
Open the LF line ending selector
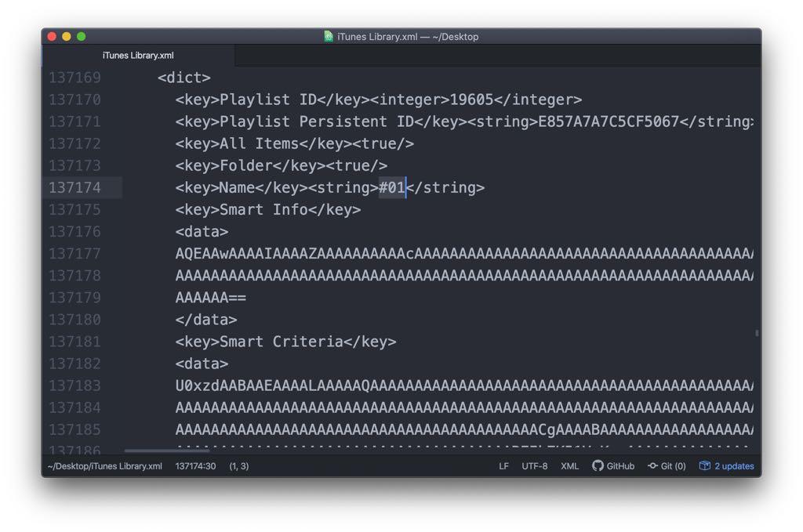pos(503,466)
